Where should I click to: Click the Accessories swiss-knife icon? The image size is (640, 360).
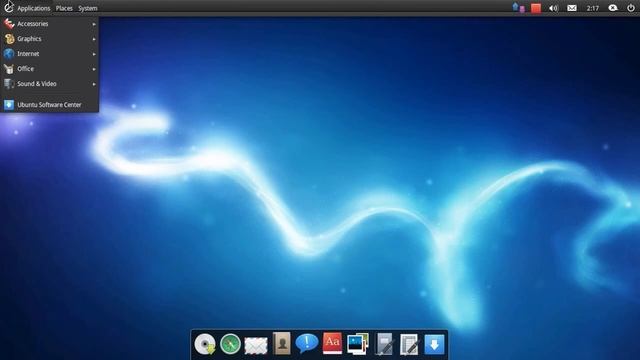click(x=9, y=24)
